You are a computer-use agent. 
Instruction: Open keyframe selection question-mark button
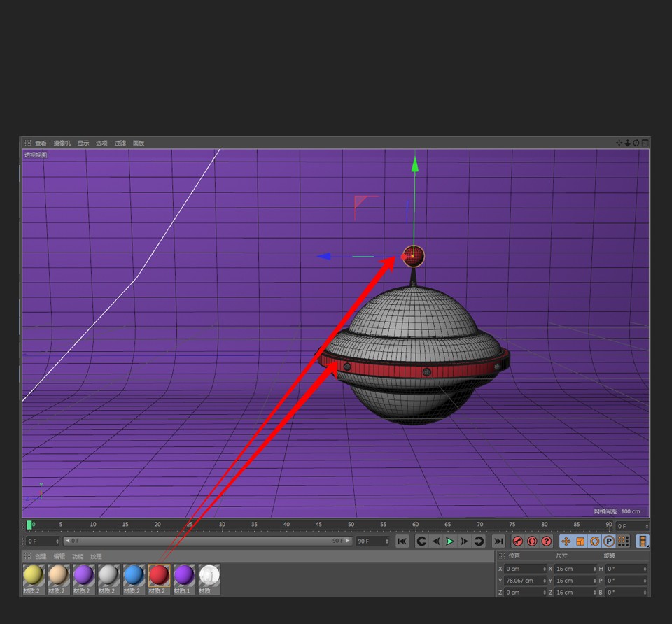547,541
